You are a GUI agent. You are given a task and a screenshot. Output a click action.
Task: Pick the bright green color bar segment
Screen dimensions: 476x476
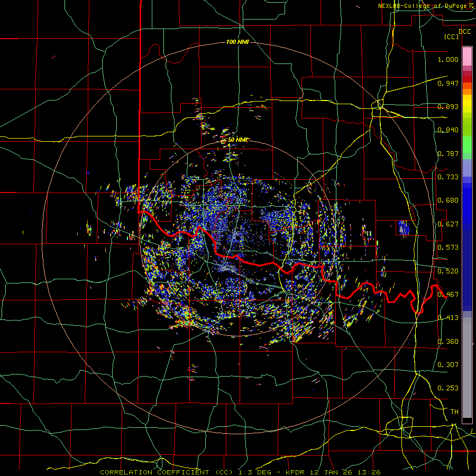click(x=467, y=144)
